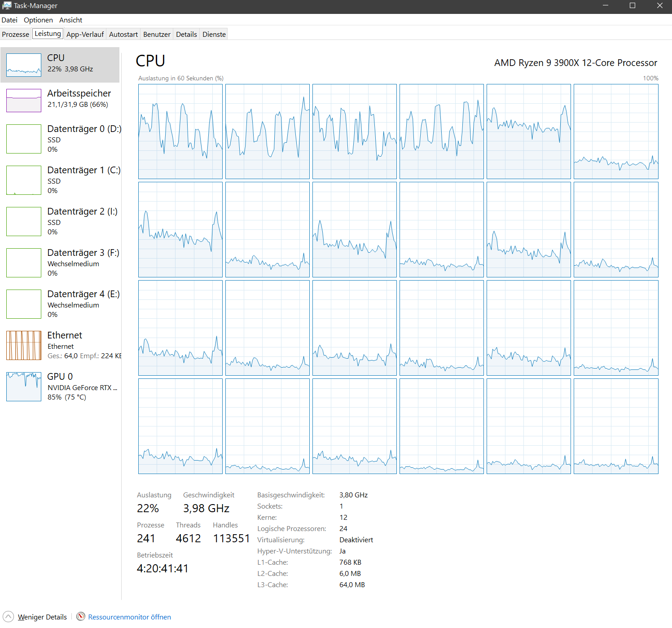
Task: Switch to the App-Verlauf tab
Action: [x=85, y=34]
